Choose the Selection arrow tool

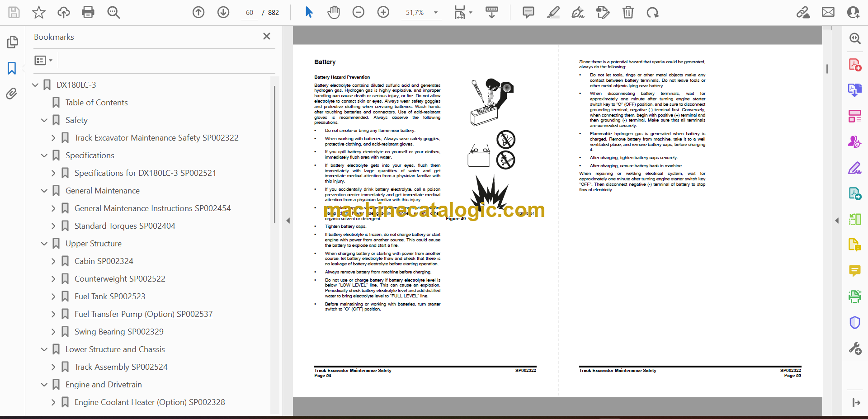click(309, 12)
